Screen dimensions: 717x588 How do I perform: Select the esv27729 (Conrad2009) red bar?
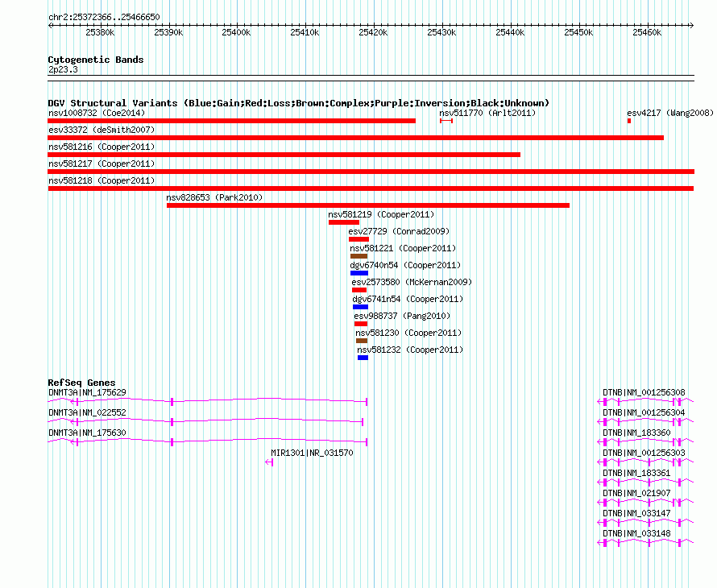(x=358, y=239)
